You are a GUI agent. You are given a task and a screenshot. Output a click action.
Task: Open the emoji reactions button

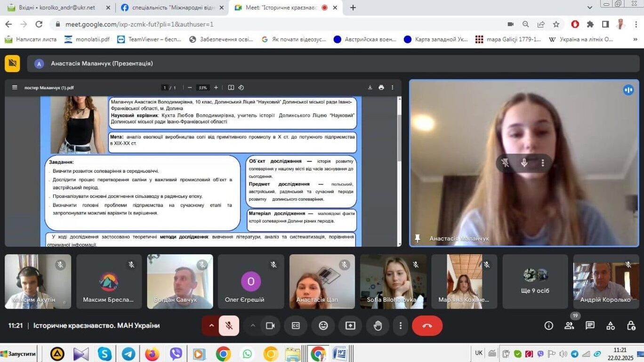click(323, 326)
